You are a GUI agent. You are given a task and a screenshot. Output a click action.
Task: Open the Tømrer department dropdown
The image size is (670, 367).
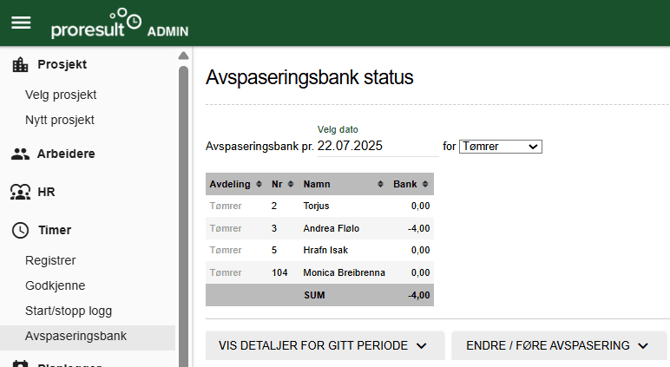[500, 147]
